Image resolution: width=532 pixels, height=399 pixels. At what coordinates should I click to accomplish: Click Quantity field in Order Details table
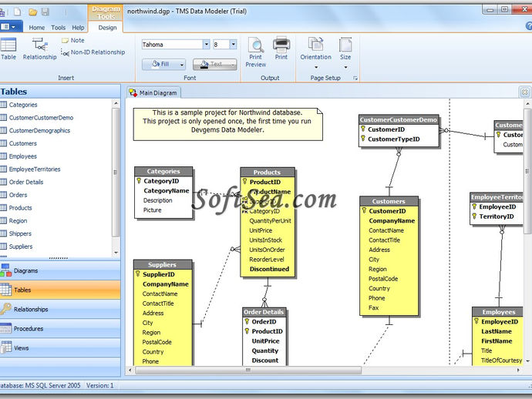(265, 351)
